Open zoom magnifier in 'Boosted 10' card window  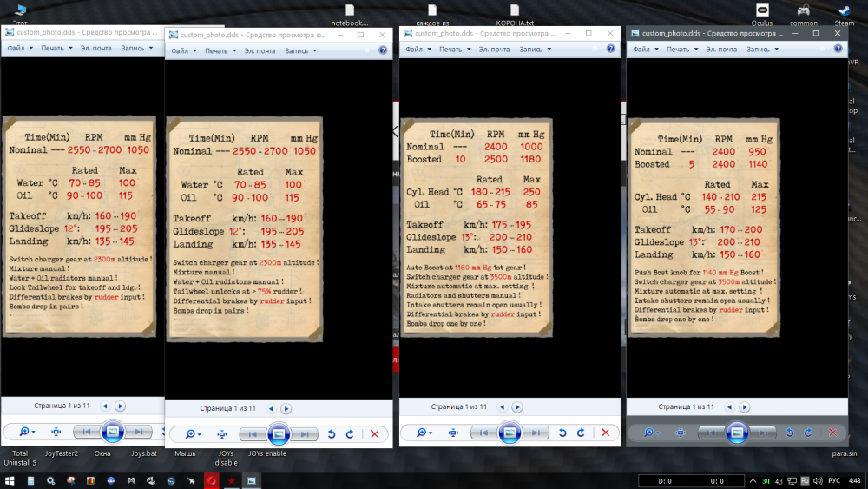point(424,433)
